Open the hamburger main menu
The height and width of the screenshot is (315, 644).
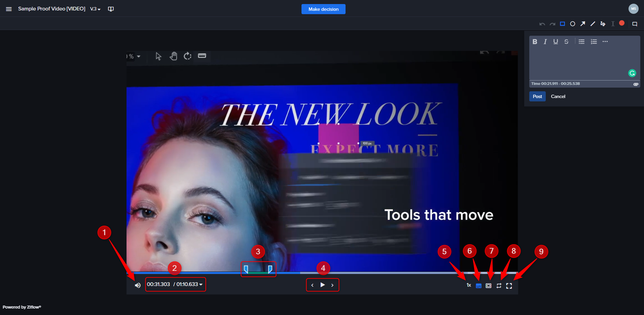point(9,9)
